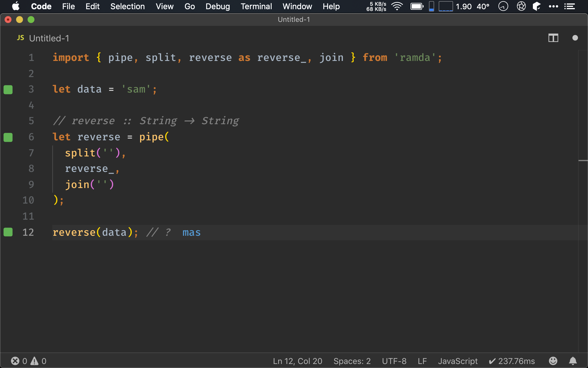Image resolution: width=588 pixels, height=368 pixels.
Task: Open the Terminal menu
Action: pos(256,6)
